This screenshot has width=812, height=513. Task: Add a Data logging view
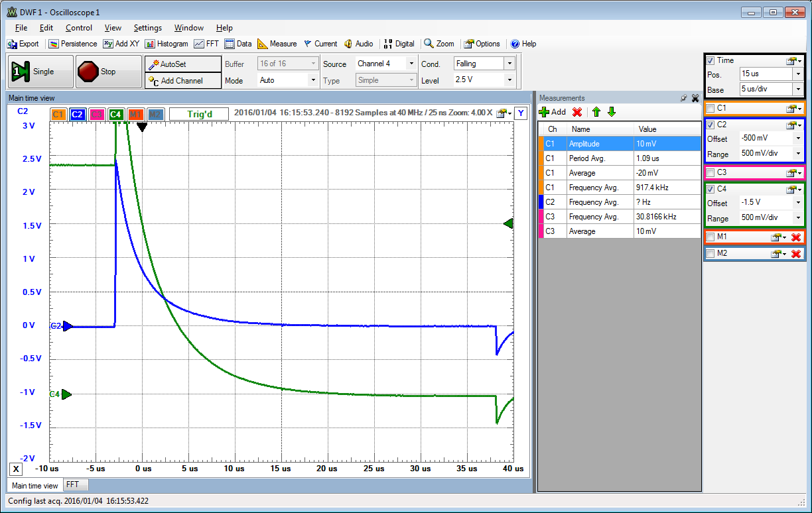[x=237, y=44]
